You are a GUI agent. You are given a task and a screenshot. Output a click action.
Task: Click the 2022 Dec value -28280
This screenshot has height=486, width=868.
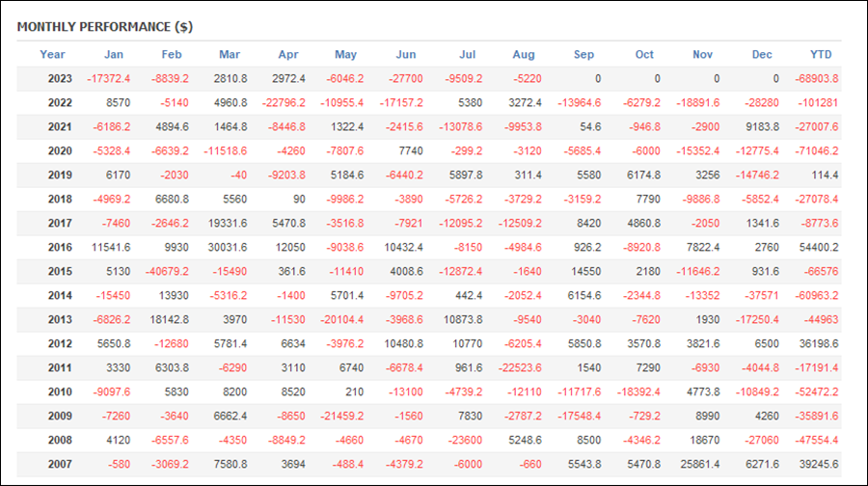pyautogui.click(x=762, y=103)
